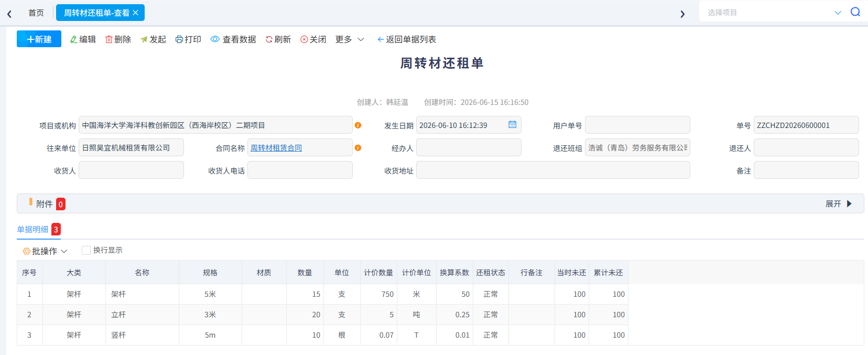Screen dimensions: 868x355
Task: Click the 刷新 refresh icon
Action: (269, 39)
